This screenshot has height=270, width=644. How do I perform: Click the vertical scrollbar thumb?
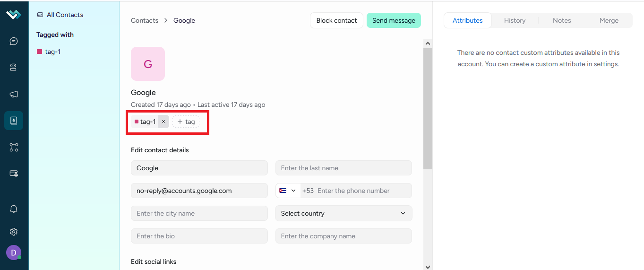[428, 109]
